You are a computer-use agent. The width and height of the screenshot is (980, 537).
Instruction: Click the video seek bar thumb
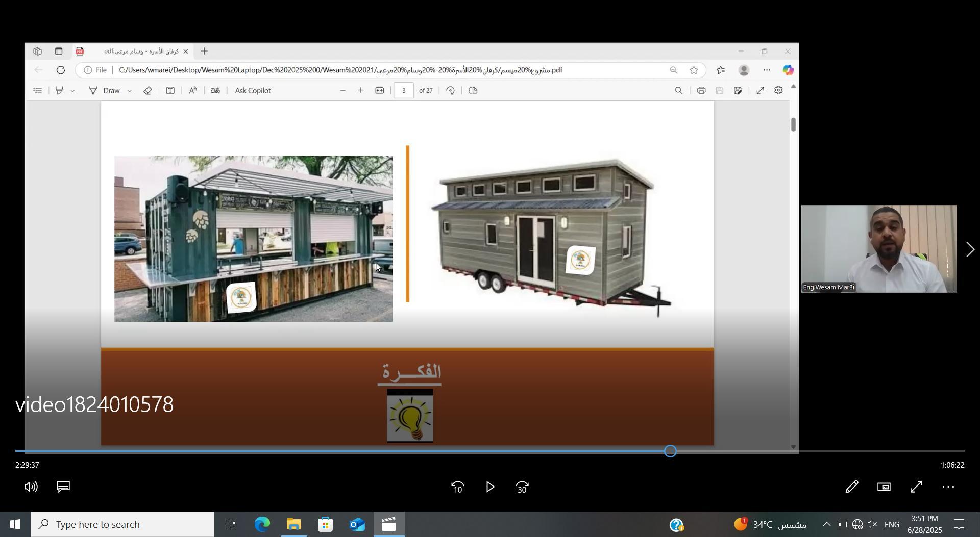click(x=670, y=451)
